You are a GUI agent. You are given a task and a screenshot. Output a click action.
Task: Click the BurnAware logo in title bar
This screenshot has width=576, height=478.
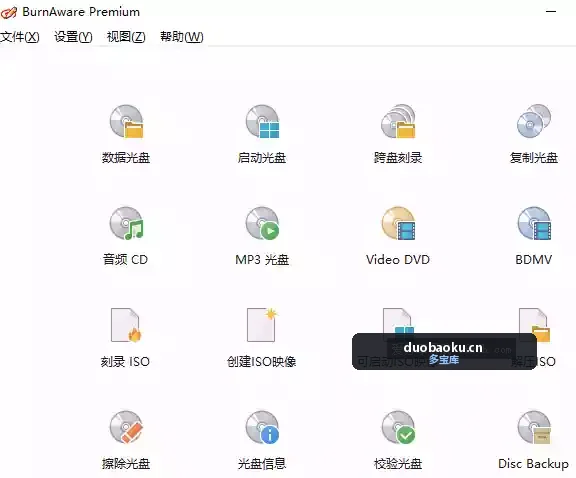9,12
